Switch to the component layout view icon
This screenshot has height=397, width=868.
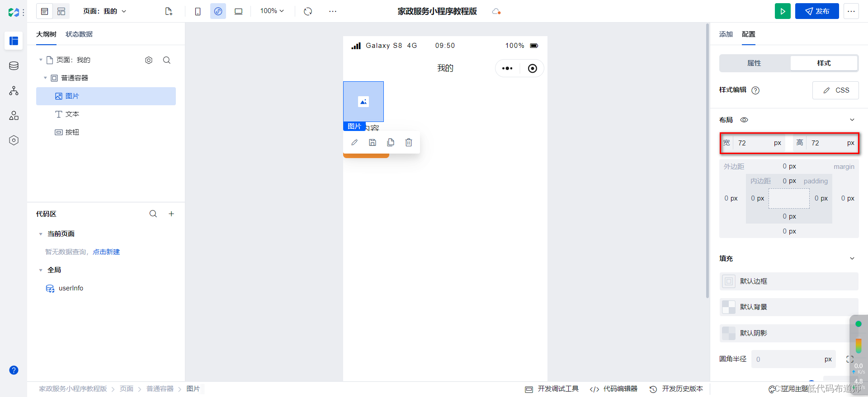[x=61, y=11]
